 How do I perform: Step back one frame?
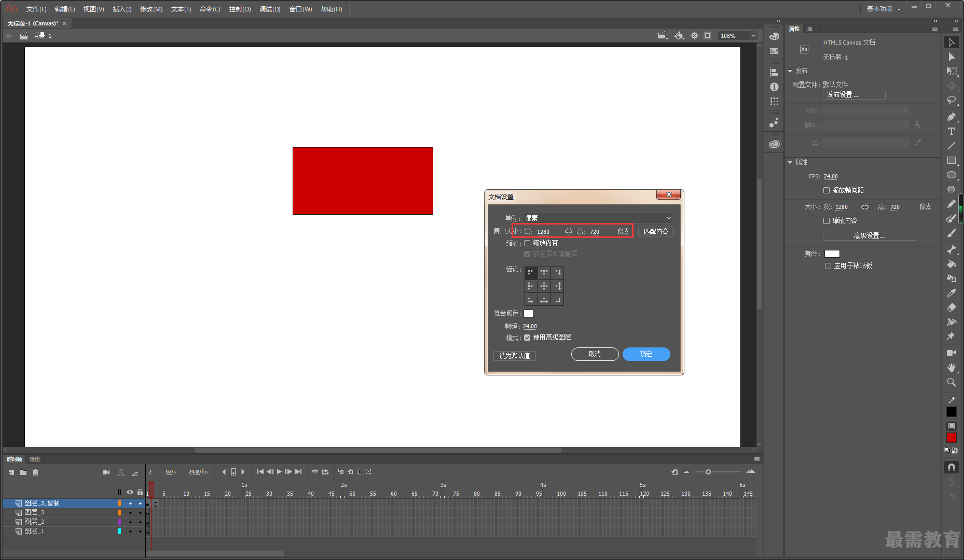(x=270, y=472)
